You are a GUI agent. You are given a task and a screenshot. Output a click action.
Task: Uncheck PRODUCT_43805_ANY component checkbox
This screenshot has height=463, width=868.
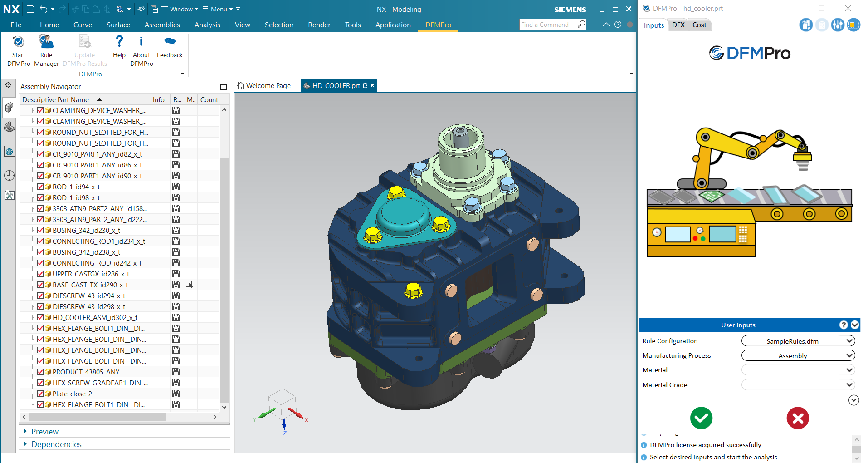[40, 372]
